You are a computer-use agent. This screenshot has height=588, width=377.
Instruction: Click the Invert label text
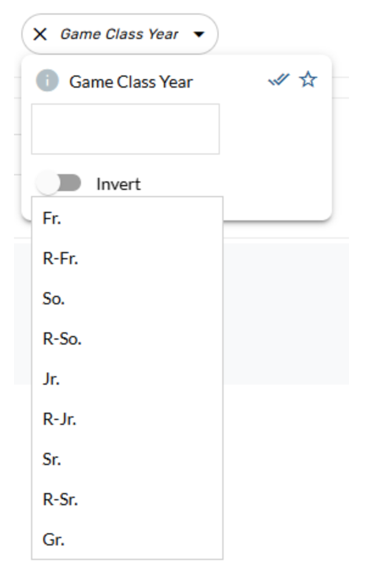(118, 184)
